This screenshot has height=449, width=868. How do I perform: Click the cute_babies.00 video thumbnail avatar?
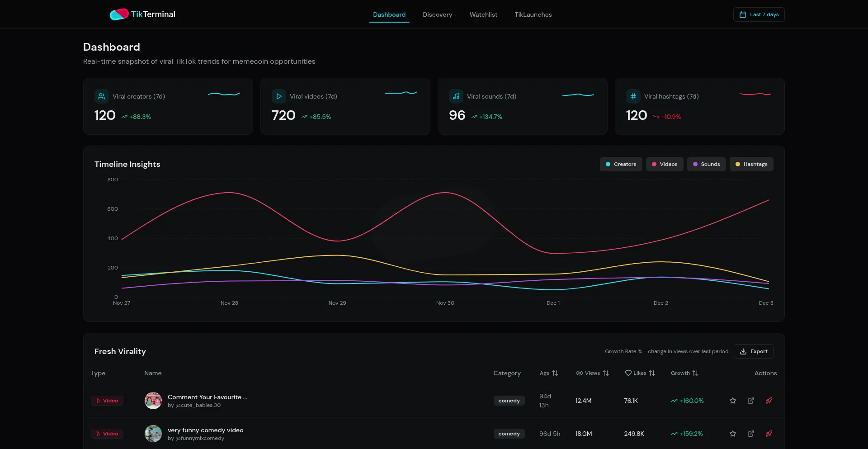tap(153, 401)
